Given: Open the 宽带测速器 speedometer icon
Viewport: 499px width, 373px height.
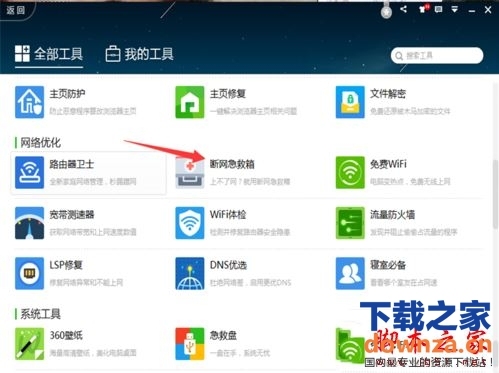Looking at the screenshot, I should (x=29, y=223).
